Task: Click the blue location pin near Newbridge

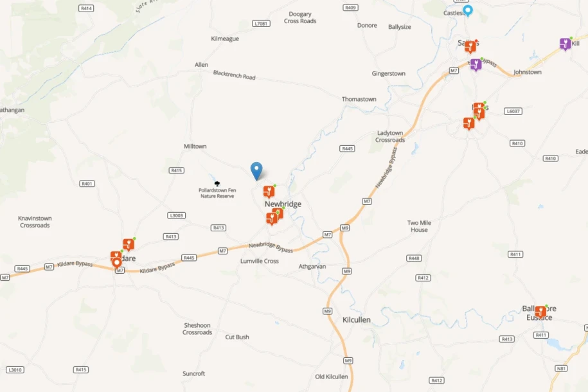Action: (256, 171)
